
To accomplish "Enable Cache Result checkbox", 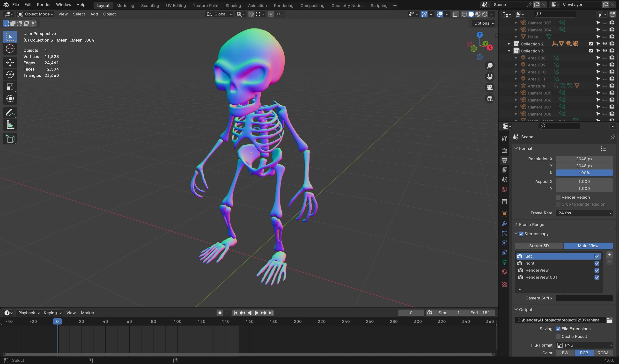I will click(x=558, y=336).
